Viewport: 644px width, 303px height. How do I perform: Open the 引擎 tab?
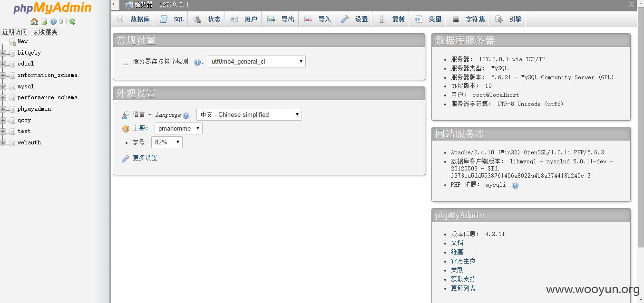(508, 19)
